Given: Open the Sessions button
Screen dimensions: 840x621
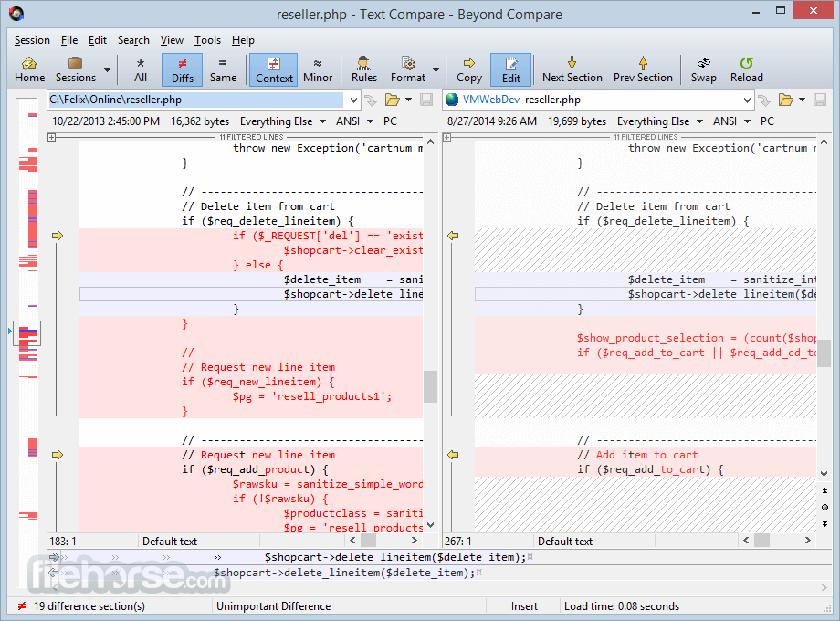Looking at the screenshot, I should point(76,69).
